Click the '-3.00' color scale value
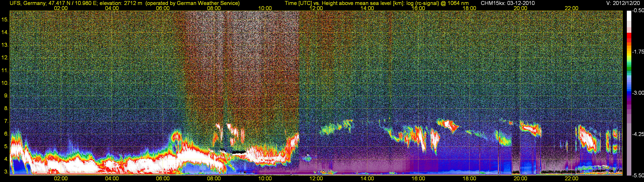This screenshot has width=644, height=182. coord(638,93)
